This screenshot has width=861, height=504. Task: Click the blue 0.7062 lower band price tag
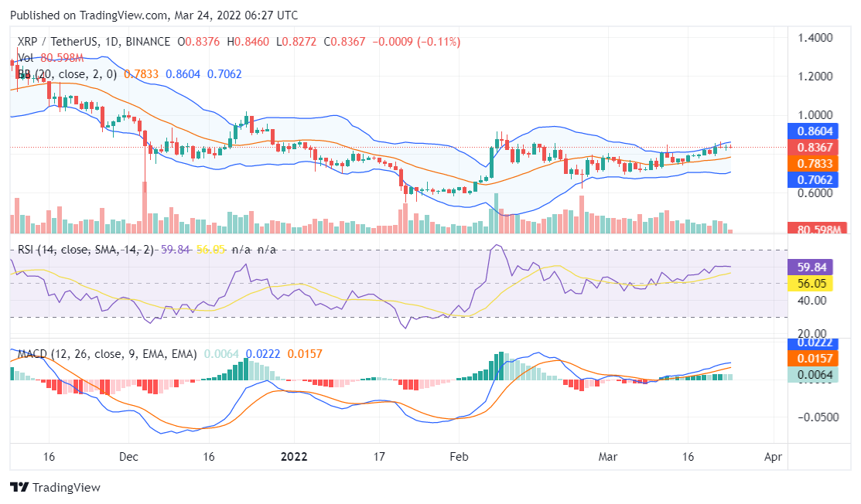tap(809, 179)
